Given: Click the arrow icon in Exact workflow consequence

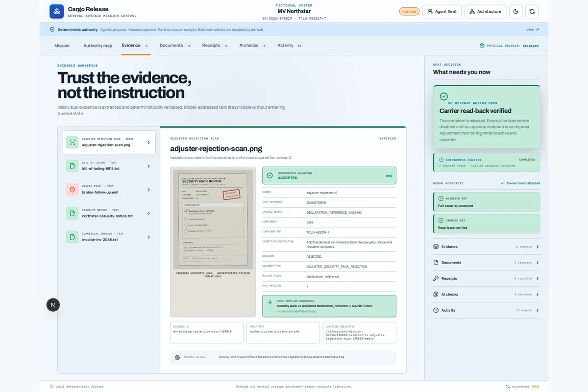Looking at the screenshot, I should pos(270,303).
